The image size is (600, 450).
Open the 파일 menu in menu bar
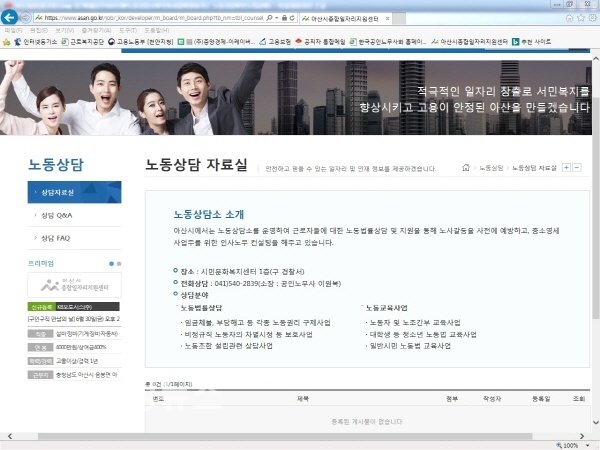12,30
